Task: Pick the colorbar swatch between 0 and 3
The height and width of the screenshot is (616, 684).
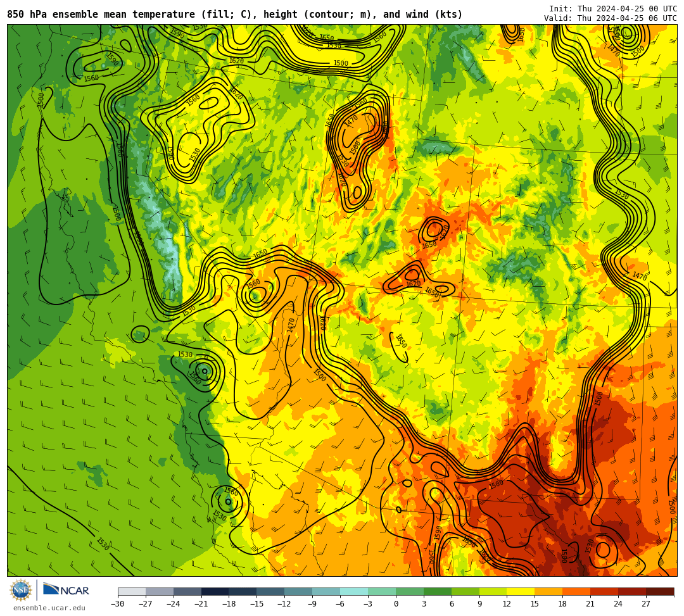Action: coord(410,591)
